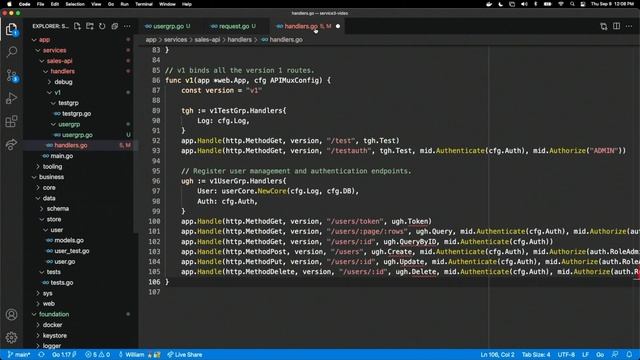The height and width of the screenshot is (360, 640).
Task: Collapse the foundation folder
Action: tap(34, 314)
